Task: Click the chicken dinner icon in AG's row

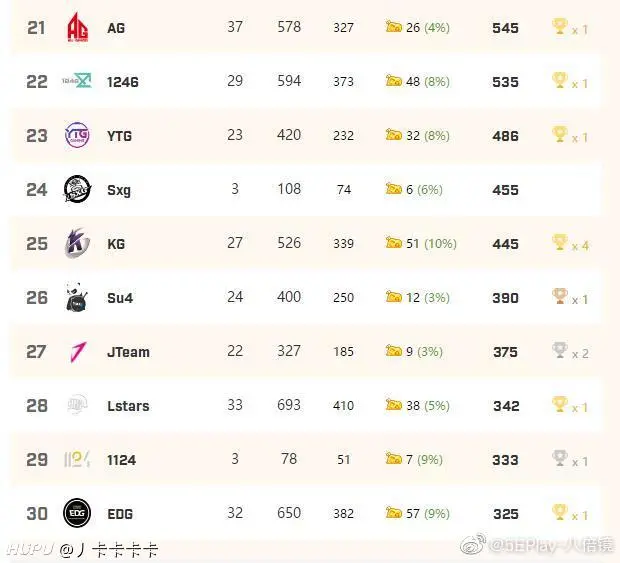Action: [393, 26]
